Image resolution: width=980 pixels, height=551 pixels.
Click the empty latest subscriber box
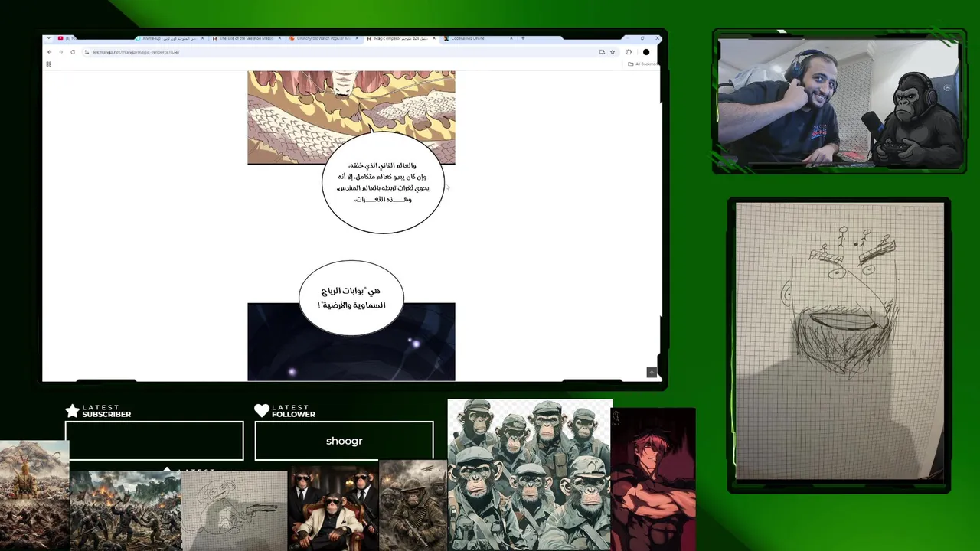tap(154, 440)
